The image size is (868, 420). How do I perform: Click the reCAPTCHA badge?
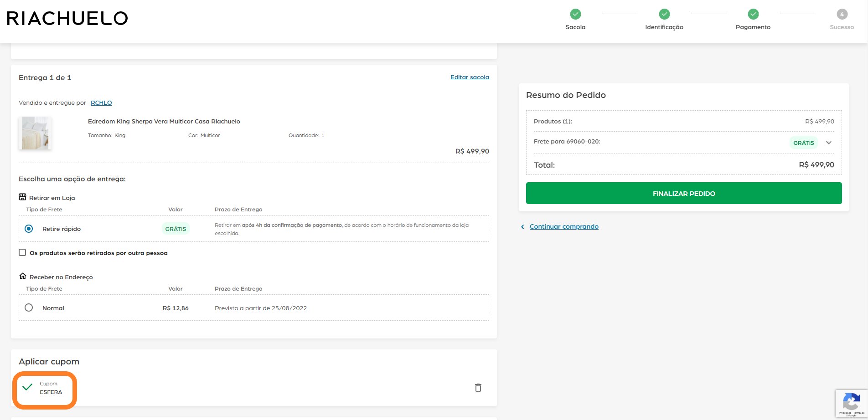pyautogui.click(x=851, y=404)
